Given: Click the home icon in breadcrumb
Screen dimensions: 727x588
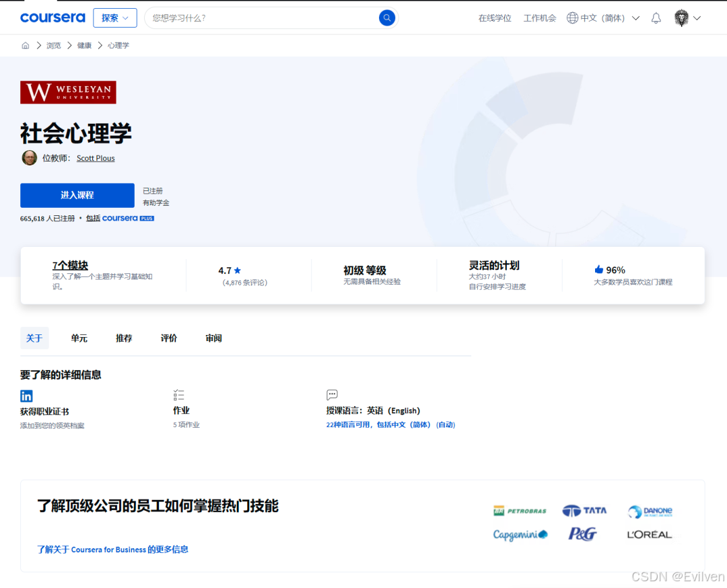Looking at the screenshot, I should [26, 45].
